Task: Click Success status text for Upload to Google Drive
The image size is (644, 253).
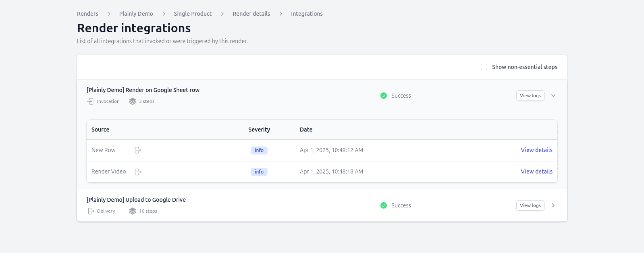Action: [x=401, y=205]
